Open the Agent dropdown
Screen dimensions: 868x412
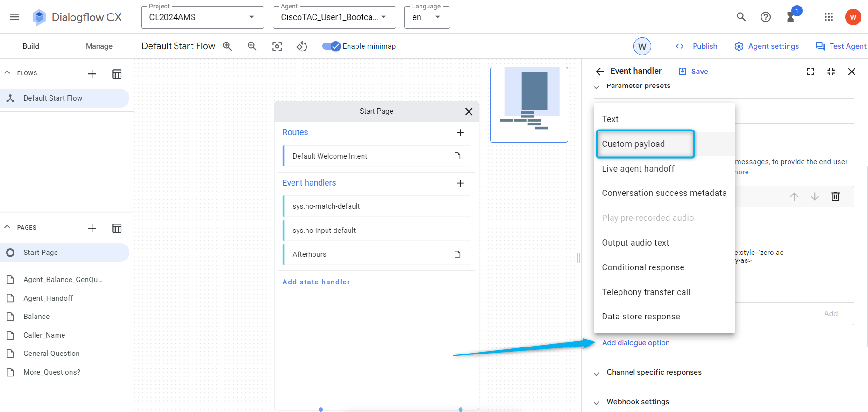[x=334, y=17]
